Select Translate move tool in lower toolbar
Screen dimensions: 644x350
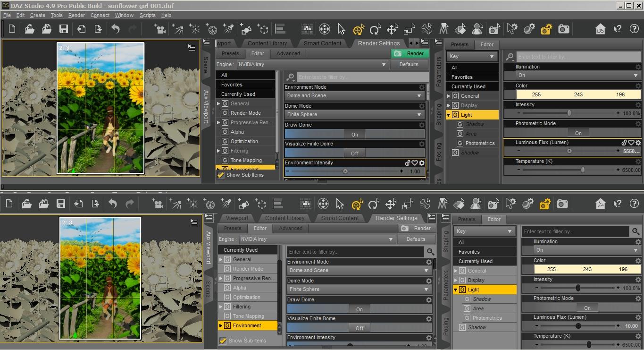[391, 204]
